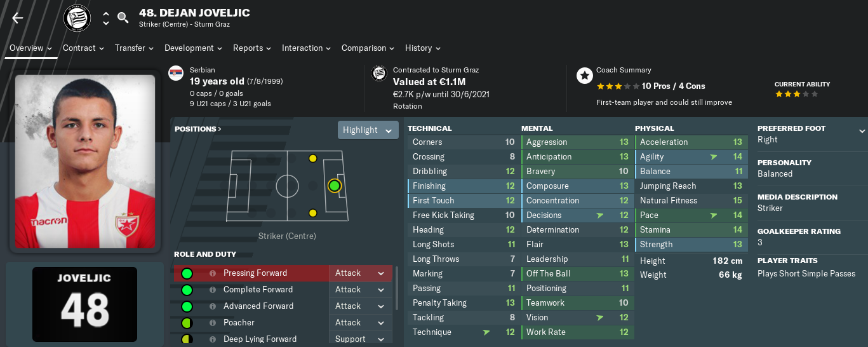
Task: Select the Striker Centre position dot on pitch
Action: (x=335, y=186)
